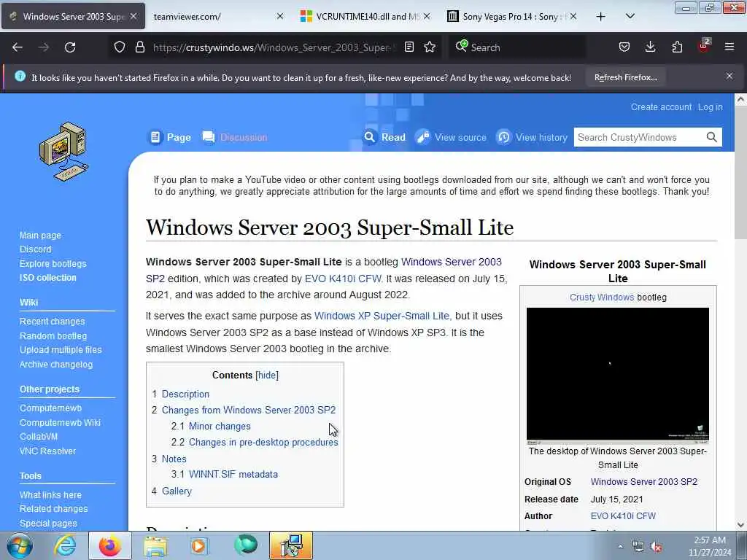This screenshot has height=560, width=747.
Task: Open the Firefox downloads panel
Action: 650,47
